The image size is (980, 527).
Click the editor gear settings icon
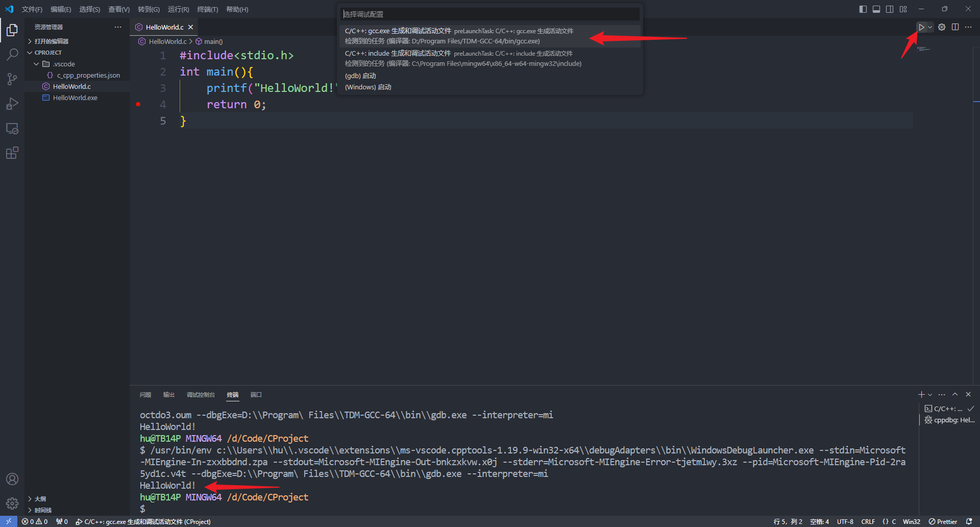coord(942,27)
